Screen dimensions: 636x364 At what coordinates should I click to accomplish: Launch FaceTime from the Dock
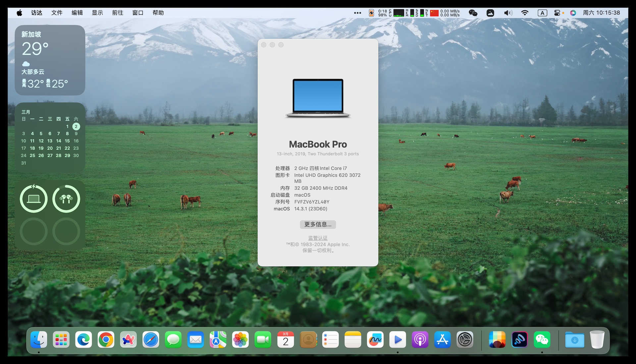[263, 340]
